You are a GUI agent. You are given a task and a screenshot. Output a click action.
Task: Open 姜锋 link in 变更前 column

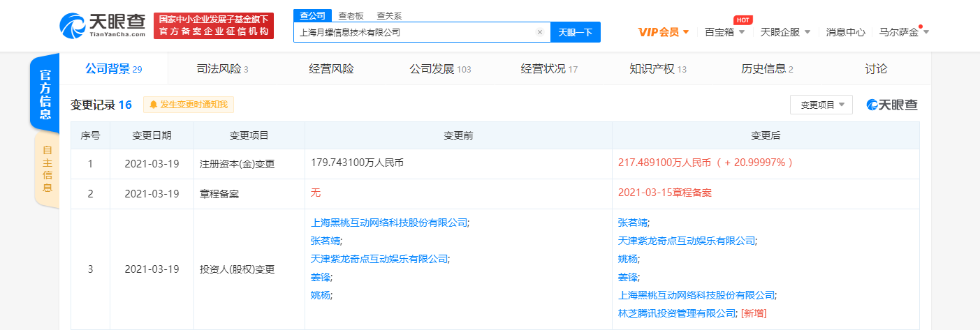(321, 277)
